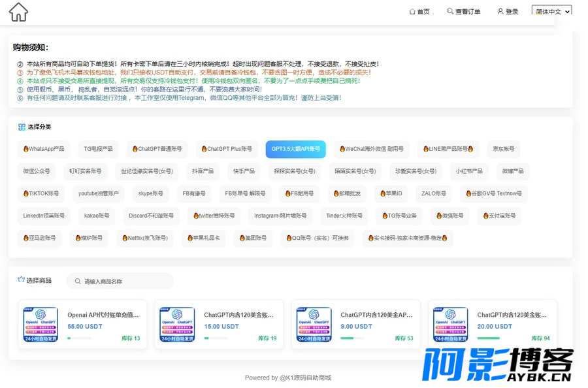
Task: Select the LinkedIn领英账号 category
Action: (44, 216)
